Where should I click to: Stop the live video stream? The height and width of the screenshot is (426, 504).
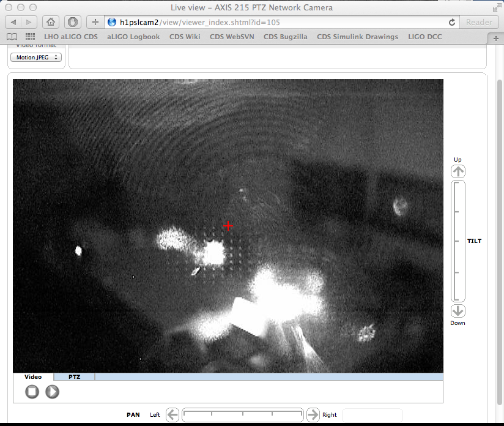click(x=32, y=392)
